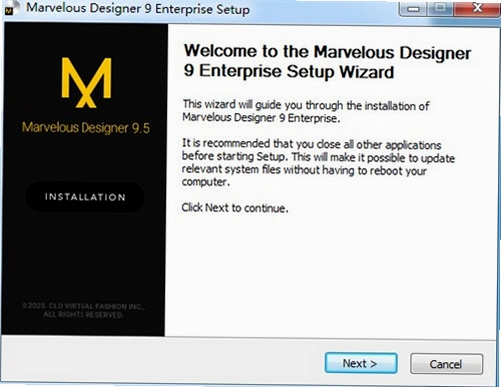Click the Next button to continue setup
This screenshot has width=501, height=387.
pos(361,363)
